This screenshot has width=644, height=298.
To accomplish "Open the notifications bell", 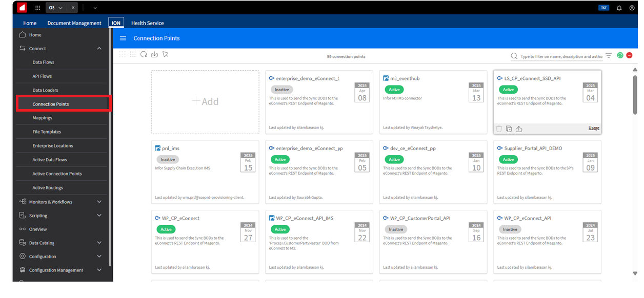I will (619, 8).
